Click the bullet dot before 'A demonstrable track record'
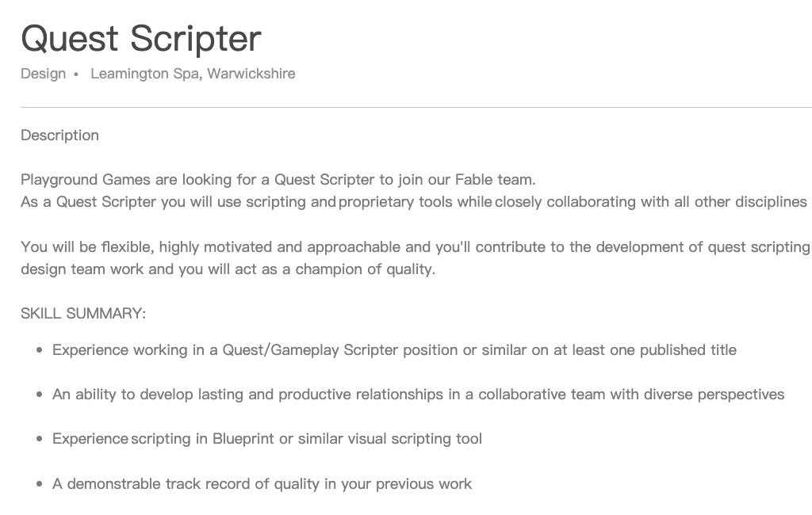This screenshot has width=812, height=515. [40, 483]
